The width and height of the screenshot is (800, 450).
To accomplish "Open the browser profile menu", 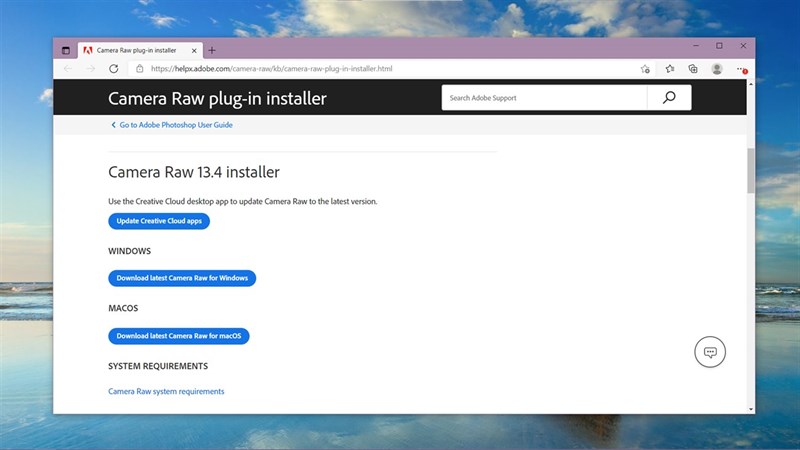I will point(717,68).
